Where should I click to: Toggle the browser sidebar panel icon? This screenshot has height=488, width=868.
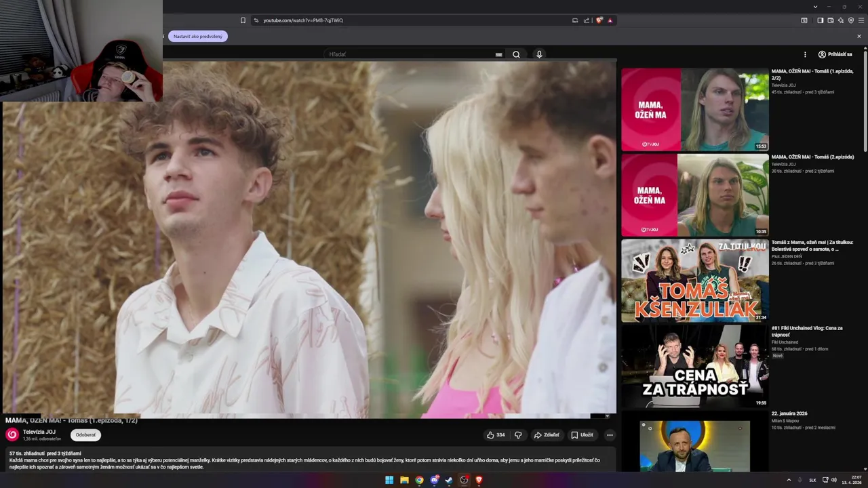click(x=820, y=20)
